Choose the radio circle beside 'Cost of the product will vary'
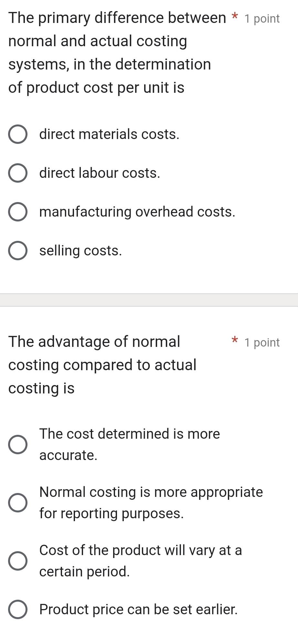Viewport: 298px width, 644px height. [x=17, y=561]
